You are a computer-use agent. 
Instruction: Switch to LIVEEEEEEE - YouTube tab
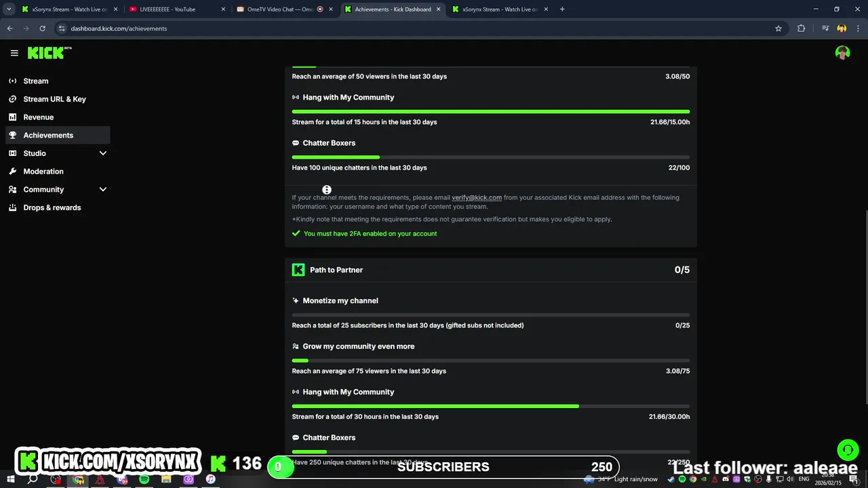click(x=176, y=9)
